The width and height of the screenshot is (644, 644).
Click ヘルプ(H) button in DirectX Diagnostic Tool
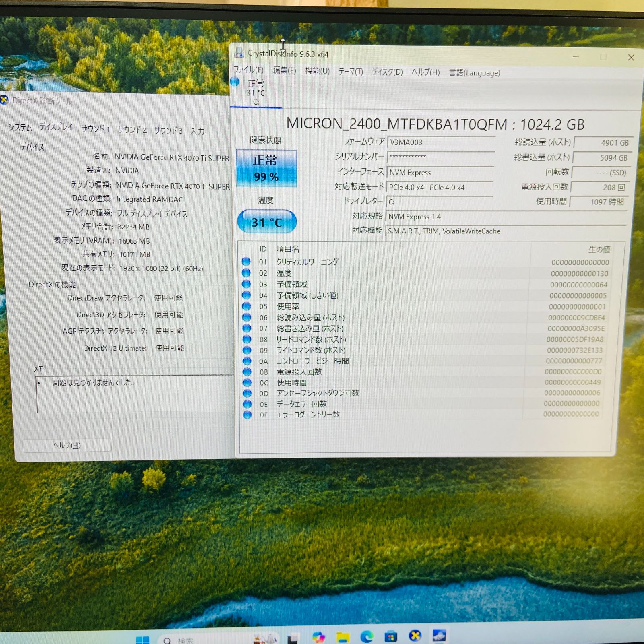(x=67, y=445)
